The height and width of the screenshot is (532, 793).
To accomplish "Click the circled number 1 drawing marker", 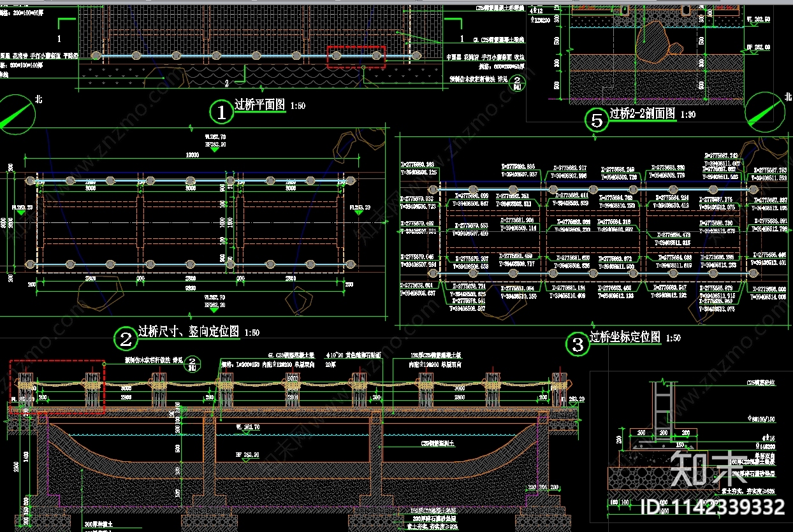I will tap(221, 113).
